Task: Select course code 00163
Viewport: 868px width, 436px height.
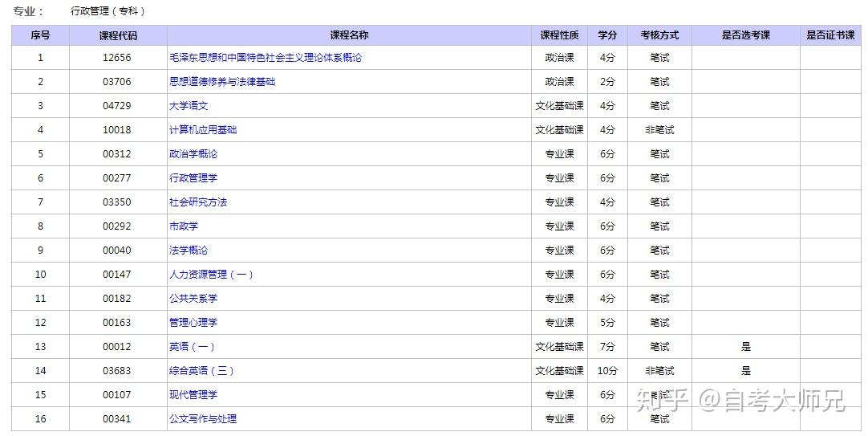Action: 117,323
